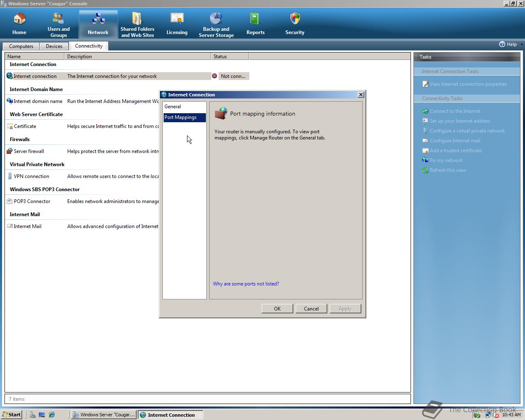Image resolution: width=525 pixels, height=420 pixels.
Task: Open the Security section
Action: pos(295,25)
